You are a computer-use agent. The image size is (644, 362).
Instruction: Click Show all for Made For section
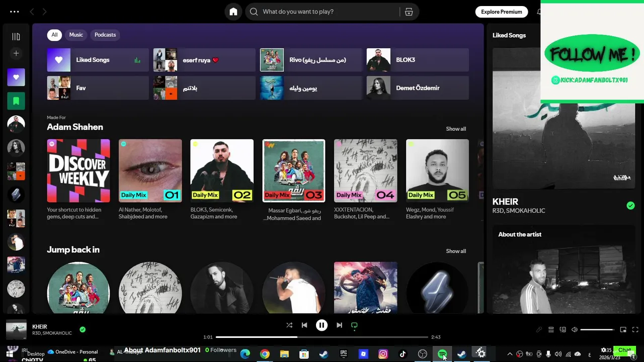point(456,129)
